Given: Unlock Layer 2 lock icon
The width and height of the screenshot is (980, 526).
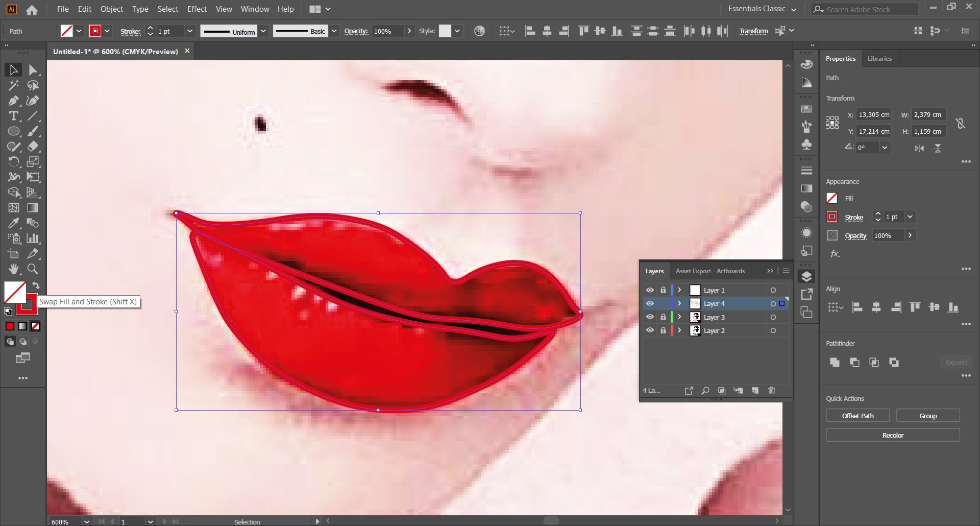Looking at the screenshot, I should coord(663,330).
